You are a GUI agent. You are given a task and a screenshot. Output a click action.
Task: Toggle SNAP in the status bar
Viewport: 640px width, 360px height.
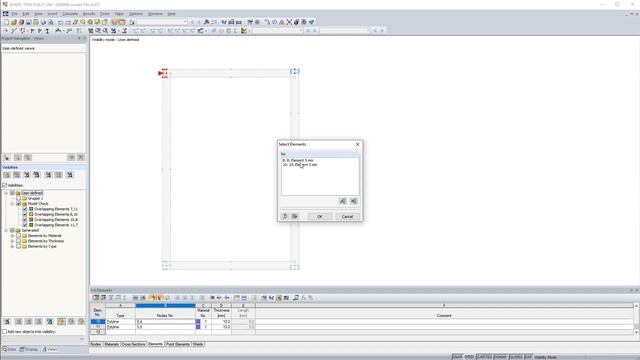point(457,357)
